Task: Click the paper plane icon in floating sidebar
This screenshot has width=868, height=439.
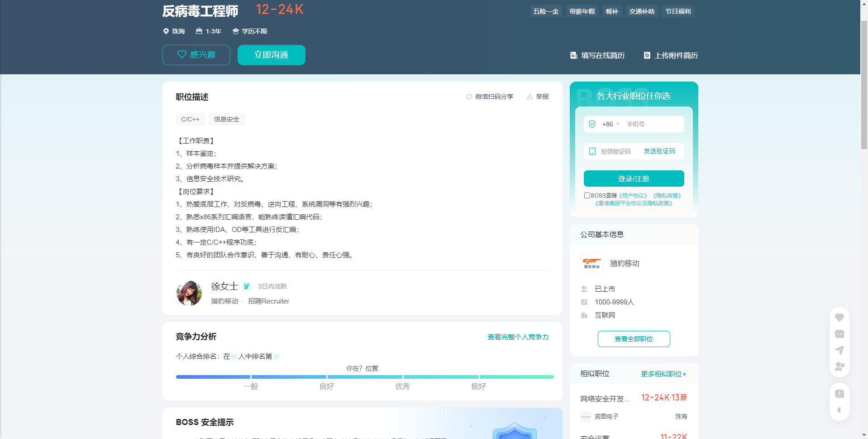Action: point(839,350)
